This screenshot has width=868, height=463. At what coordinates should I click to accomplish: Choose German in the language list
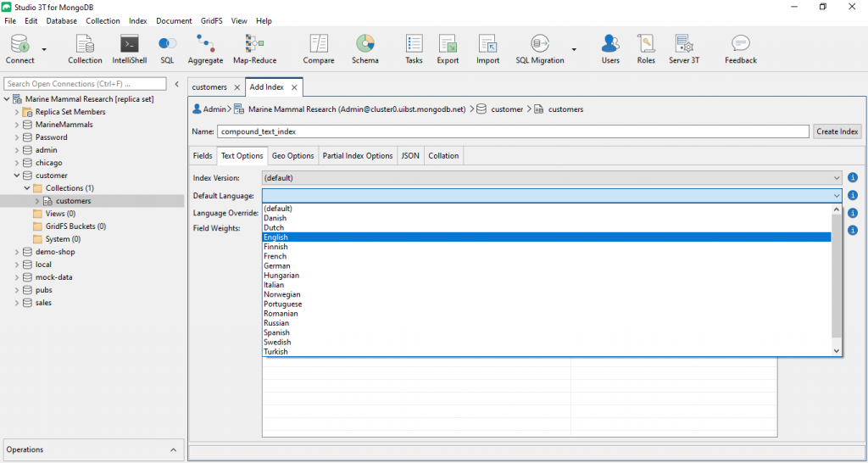click(x=547, y=265)
